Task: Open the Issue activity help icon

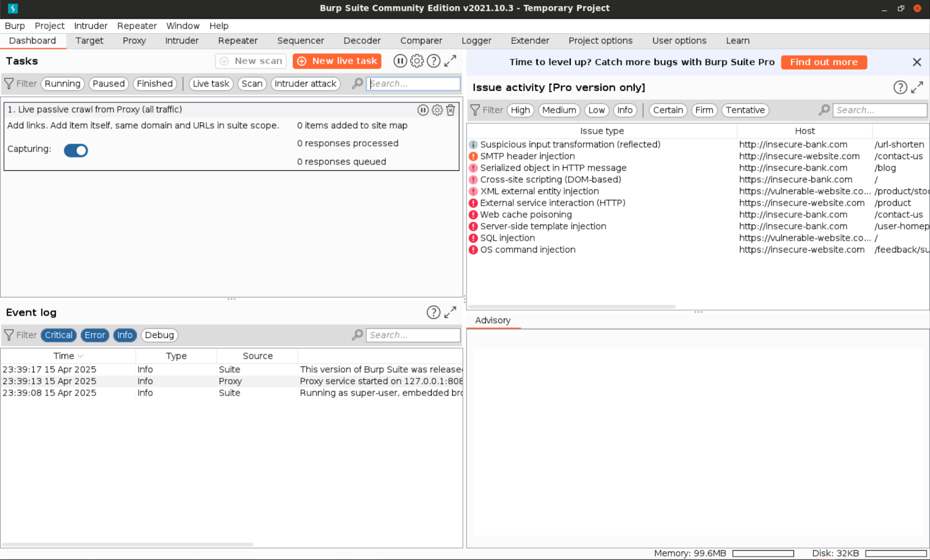Action: [900, 87]
